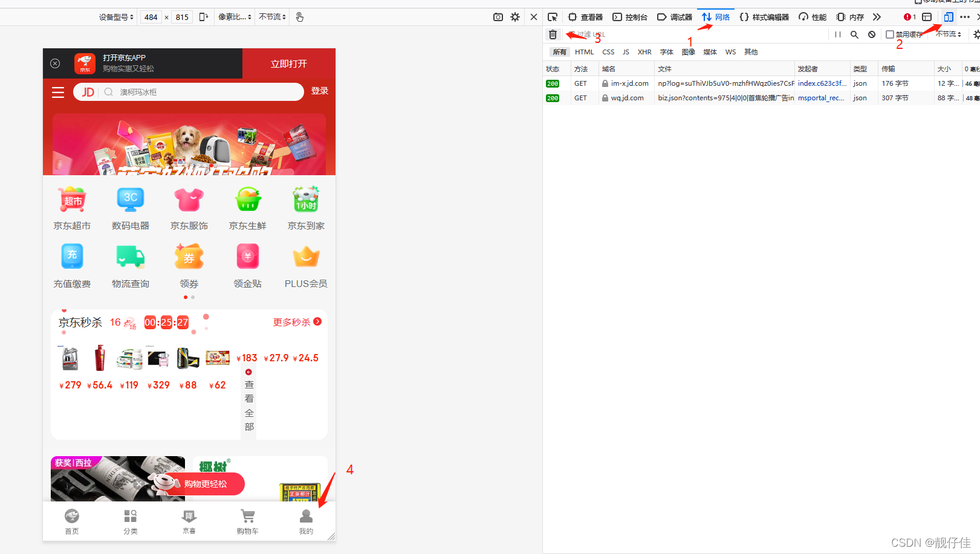
Task: Click 查看全部 in 京东秒杀
Action: [249, 400]
